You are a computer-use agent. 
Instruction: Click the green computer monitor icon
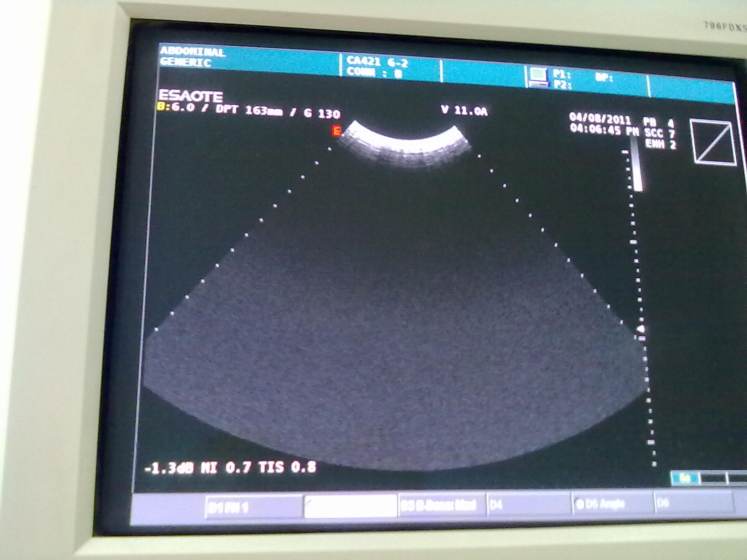coord(538,77)
